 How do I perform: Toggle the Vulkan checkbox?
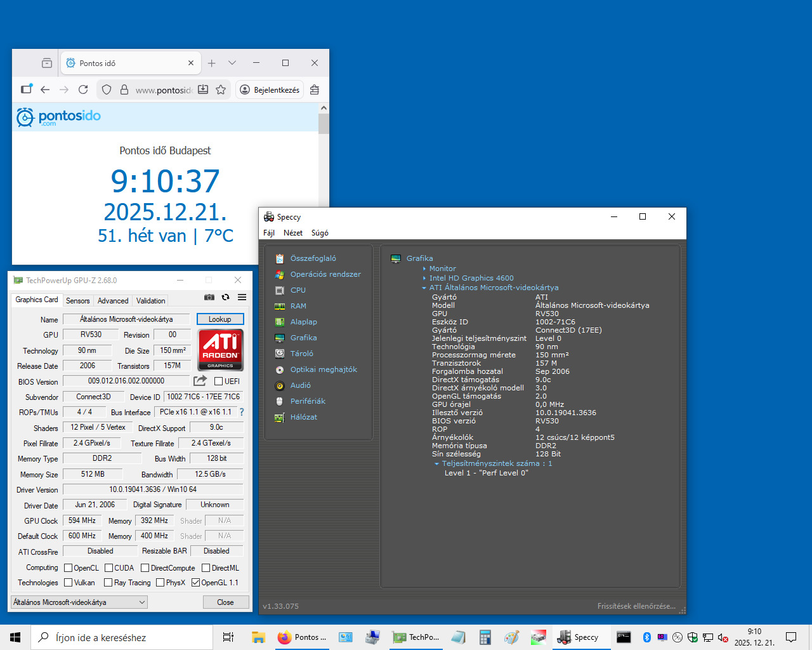click(69, 583)
